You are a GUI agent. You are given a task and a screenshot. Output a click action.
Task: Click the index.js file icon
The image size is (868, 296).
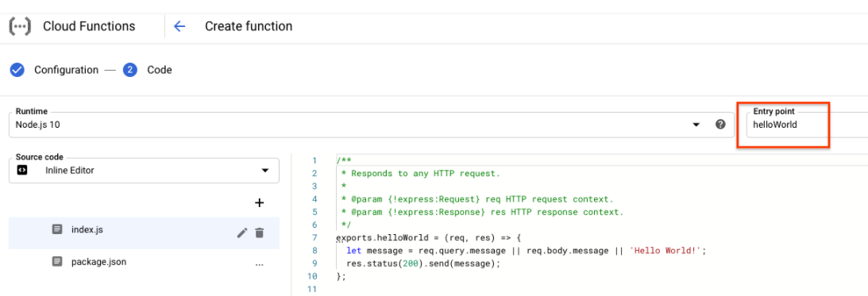[x=57, y=229]
